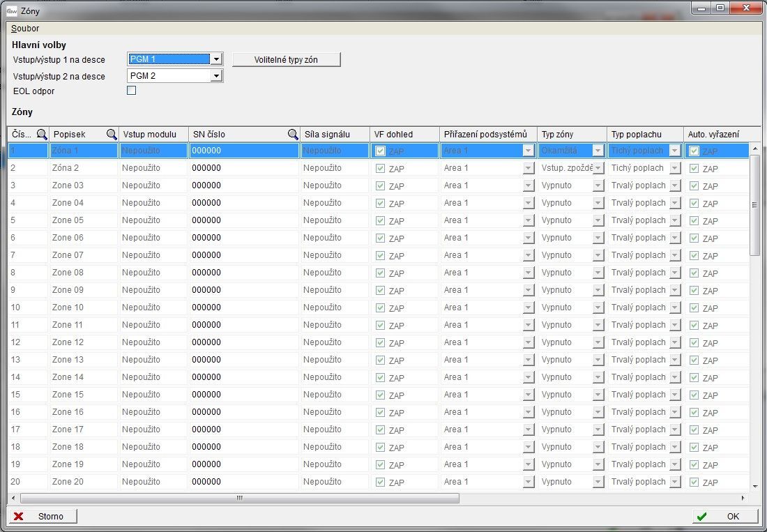The image size is (767, 532).
Task: Expand the Vstup/výstup 2 PGM 2 dropdown
Action: 216,76
